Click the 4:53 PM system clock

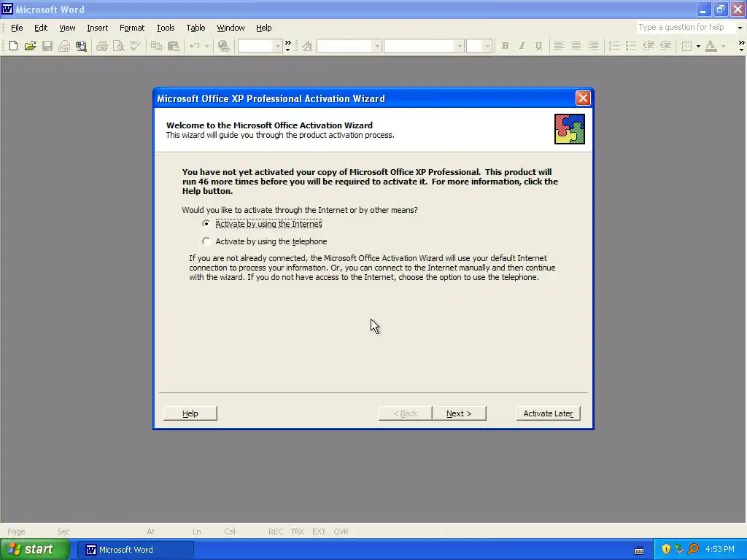[720, 550]
